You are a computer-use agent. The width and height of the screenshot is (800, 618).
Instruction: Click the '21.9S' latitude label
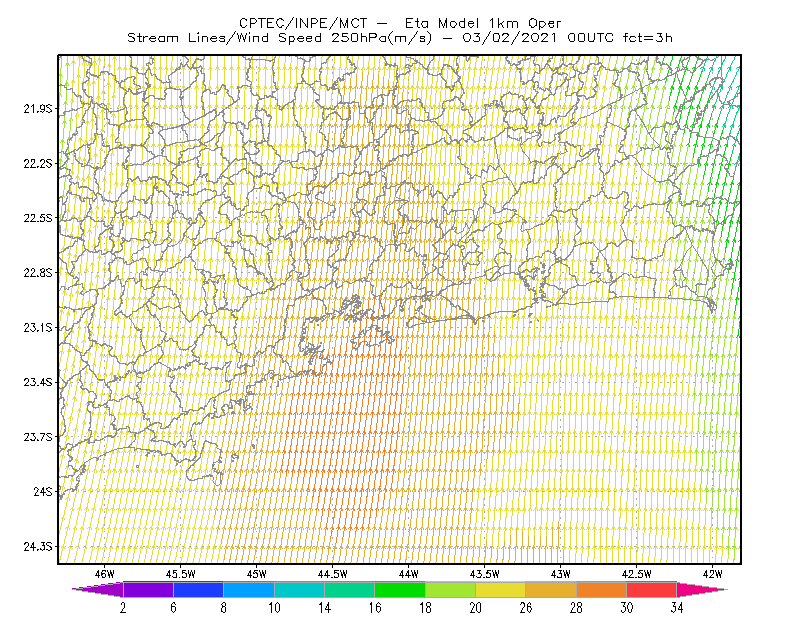[x=38, y=109]
